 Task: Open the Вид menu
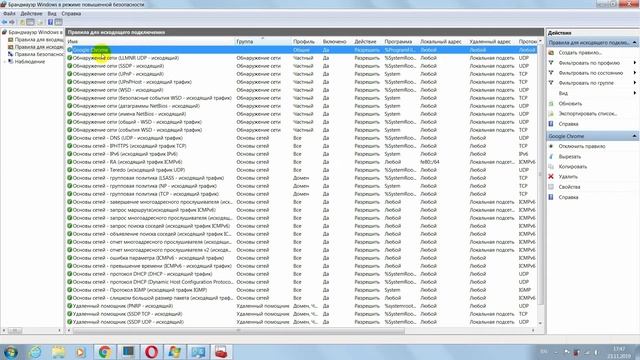(52, 13)
